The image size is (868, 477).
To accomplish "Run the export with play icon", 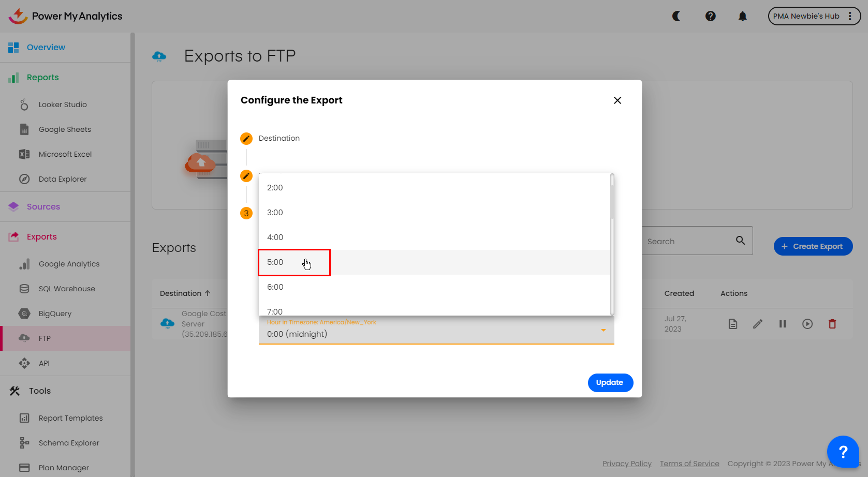I will [807, 324].
